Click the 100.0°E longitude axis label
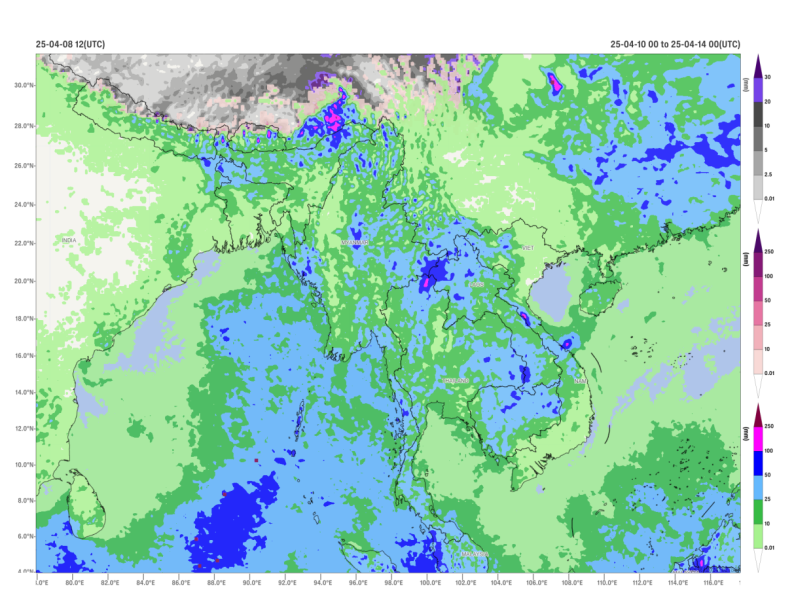This screenshot has width=794, height=596. [x=430, y=583]
